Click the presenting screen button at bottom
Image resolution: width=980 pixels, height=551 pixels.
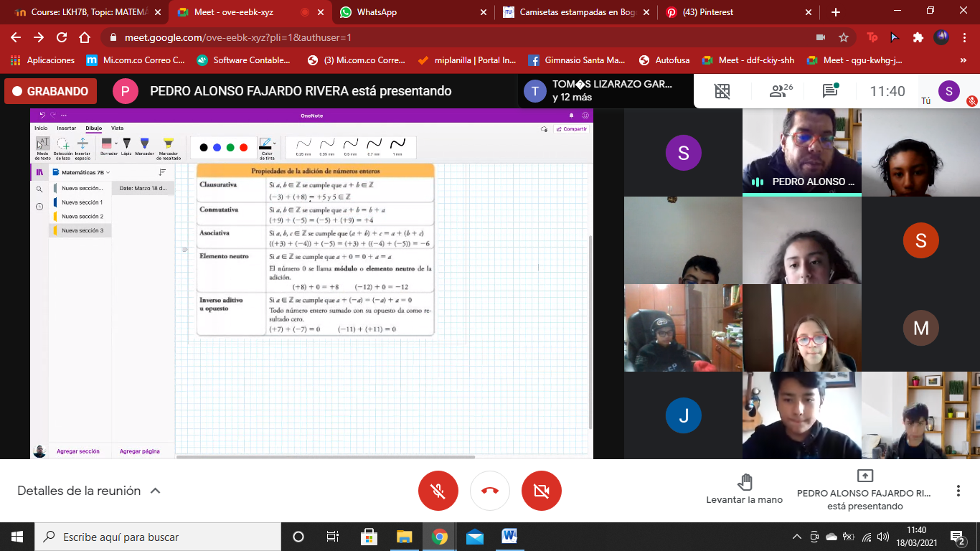pyautogui.click(x=864, y=490)
